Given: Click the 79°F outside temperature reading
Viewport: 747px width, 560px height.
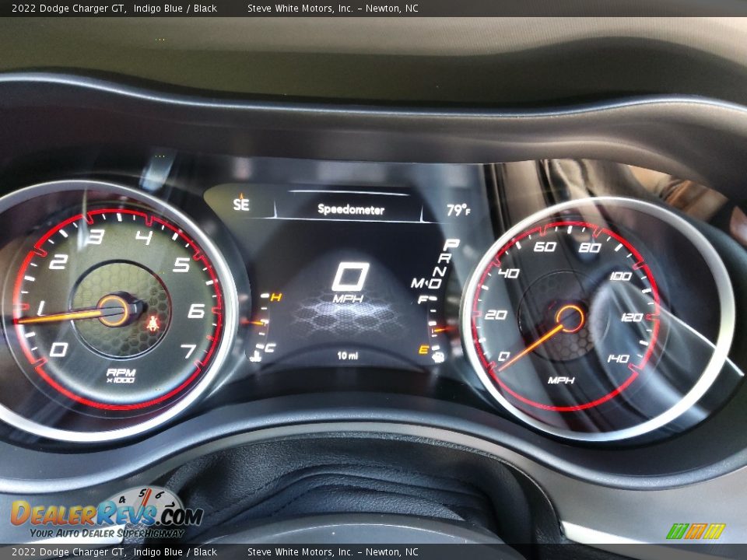Looking at the screenshot, I should (x=458, y=210).
